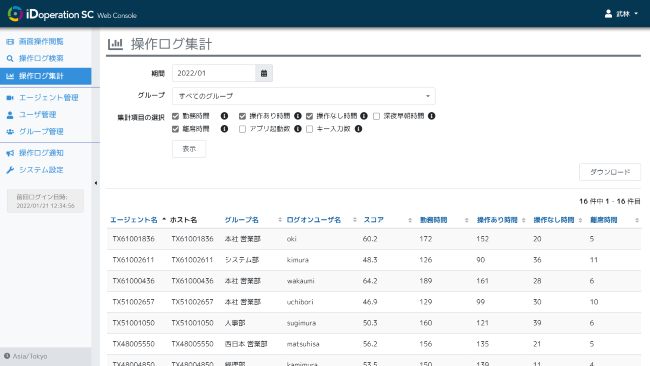Show info for 操作なし時間
The image size is (650, 366).
click(364, 116)
